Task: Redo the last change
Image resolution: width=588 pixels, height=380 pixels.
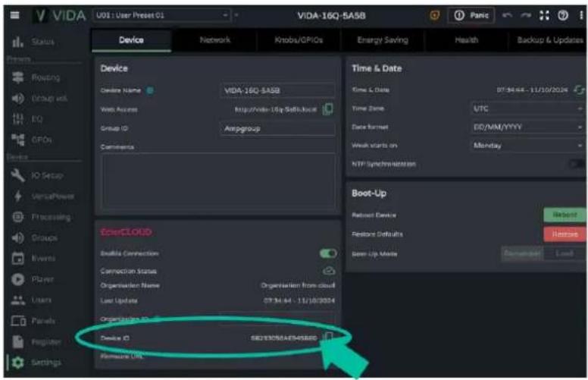Action: tap(526, 15)
